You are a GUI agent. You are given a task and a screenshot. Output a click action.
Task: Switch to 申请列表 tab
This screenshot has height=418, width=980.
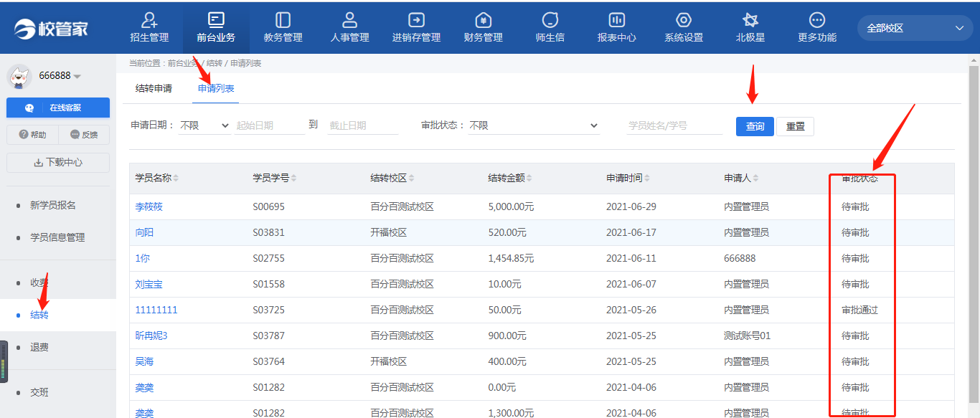pos(216,89)
